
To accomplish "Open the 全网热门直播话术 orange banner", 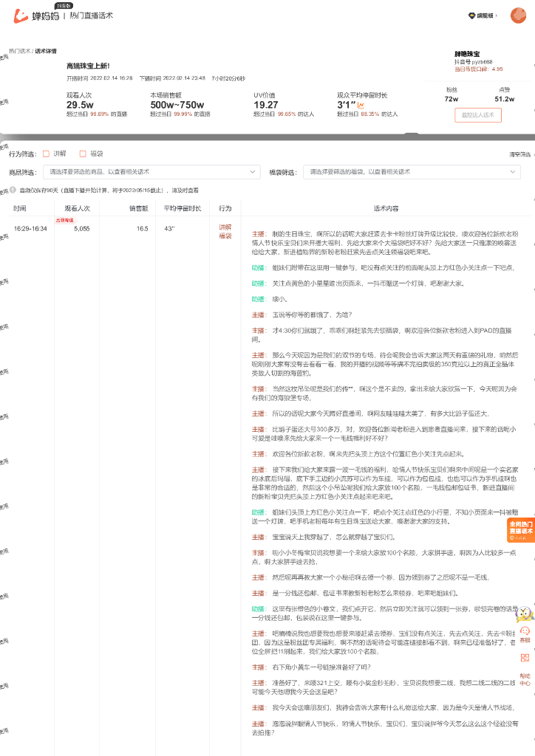I will [521, 530].
